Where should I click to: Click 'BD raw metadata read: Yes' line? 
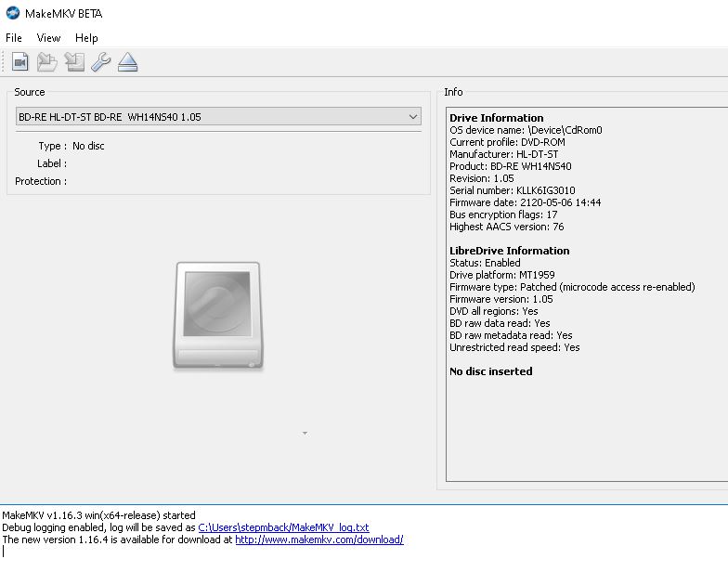point(511,335)
